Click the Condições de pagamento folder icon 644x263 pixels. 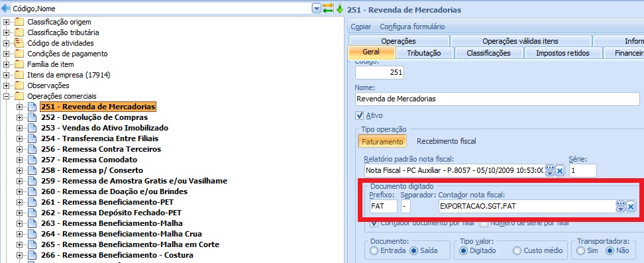(x=19, y=54)
